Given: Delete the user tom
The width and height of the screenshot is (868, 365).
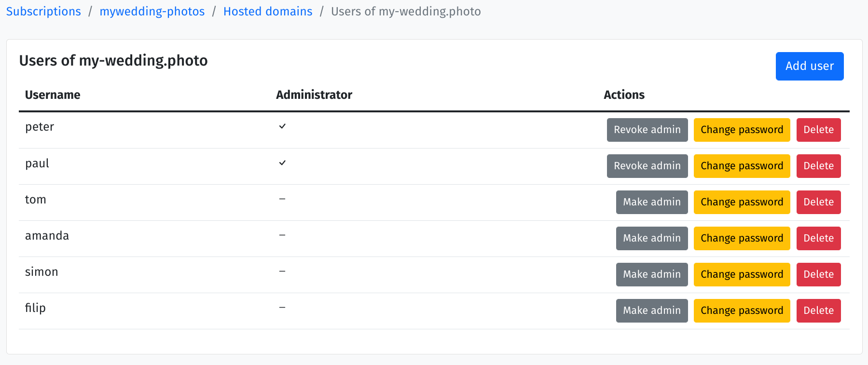Looking at the screenshot, I should (818, 202).
